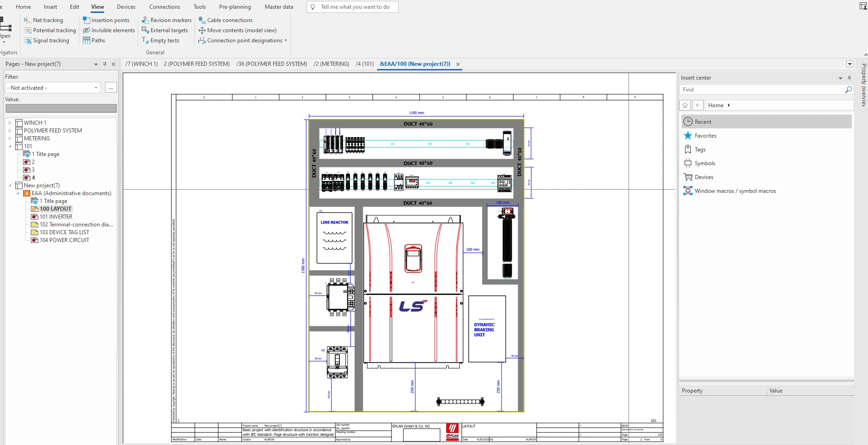
Task: Open Connection point designations dropdown
Action: [285, 40]
